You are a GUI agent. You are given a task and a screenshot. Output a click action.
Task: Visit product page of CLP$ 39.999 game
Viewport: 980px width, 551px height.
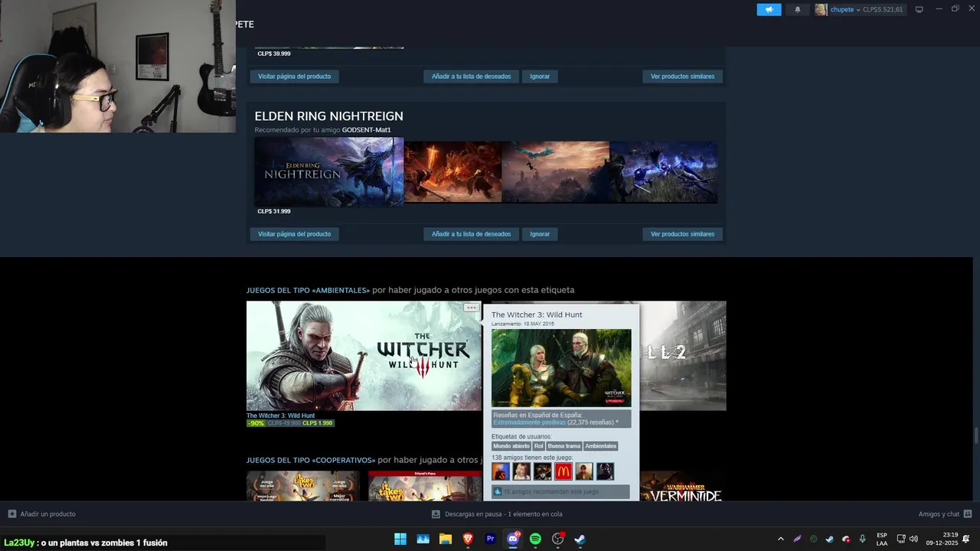click(x=294, y=77)
